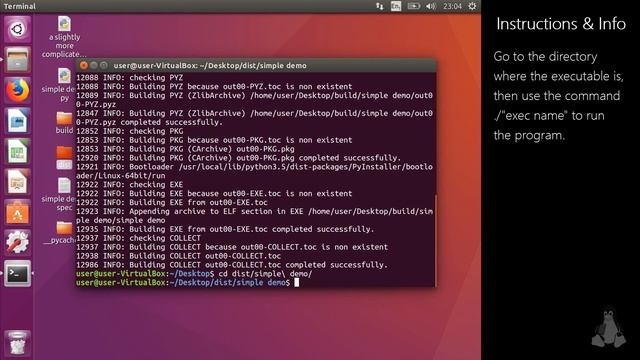Click 'Building COLLECT out00-COLLECT.toc completed successfully' line
The width and height of the screenshot is (640, 360).
232,265
